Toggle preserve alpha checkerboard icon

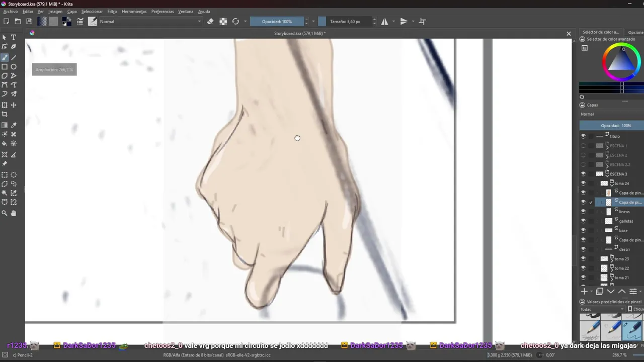(223, 22)
